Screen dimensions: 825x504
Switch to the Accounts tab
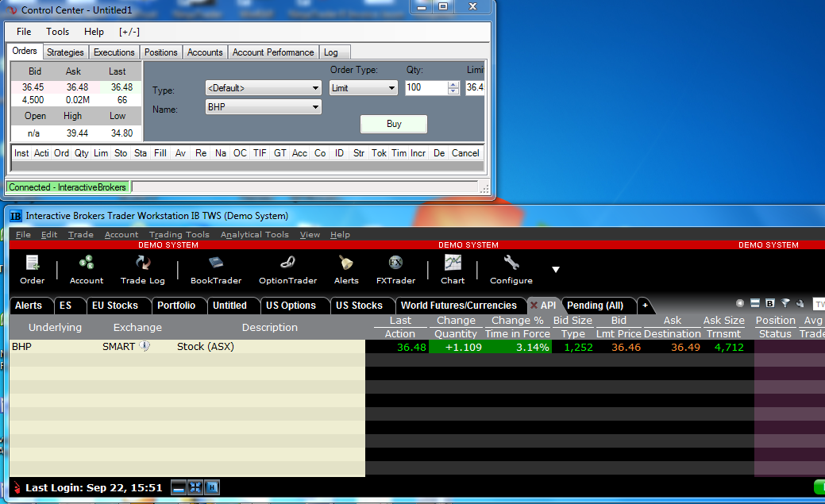[205, 52]
